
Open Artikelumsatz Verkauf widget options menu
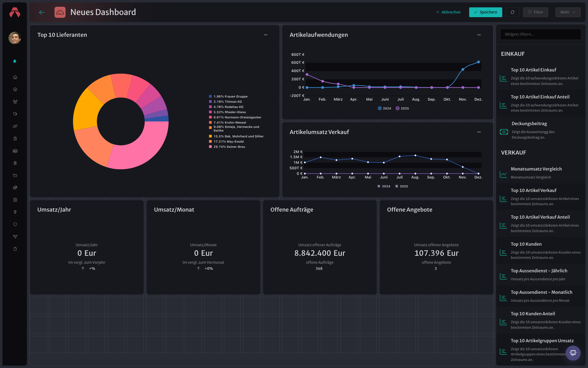479,132
